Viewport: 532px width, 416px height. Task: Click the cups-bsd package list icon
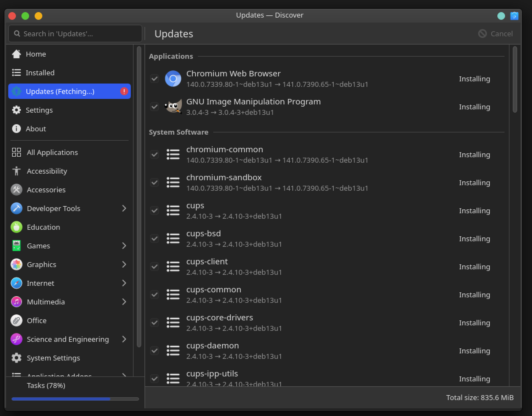coord(173,238)
